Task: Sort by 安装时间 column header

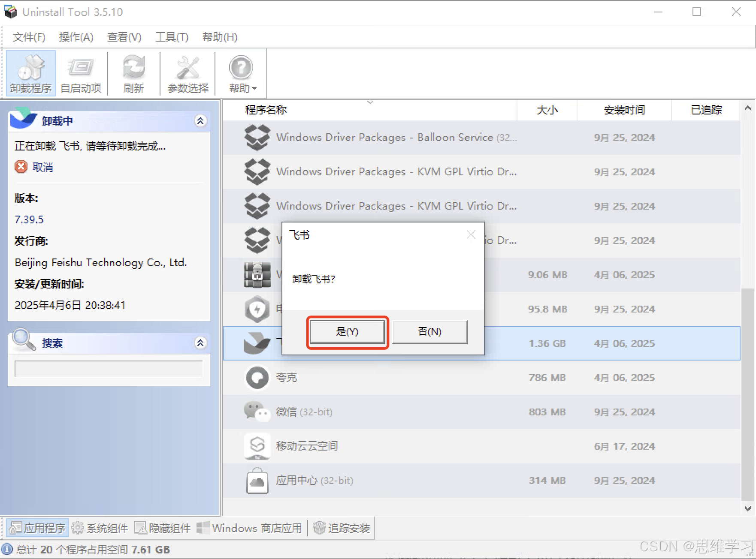Action: [624, 110]
